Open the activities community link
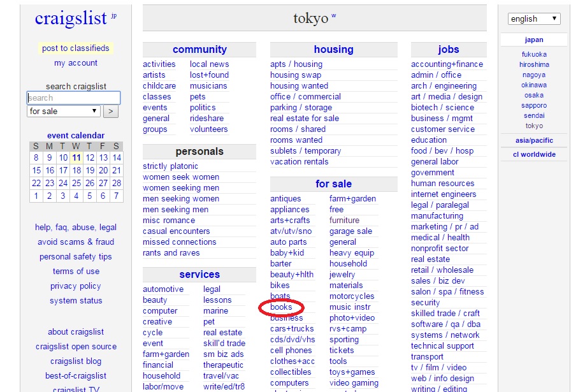This screenshot has width=585, height=392. pos(159,64)
